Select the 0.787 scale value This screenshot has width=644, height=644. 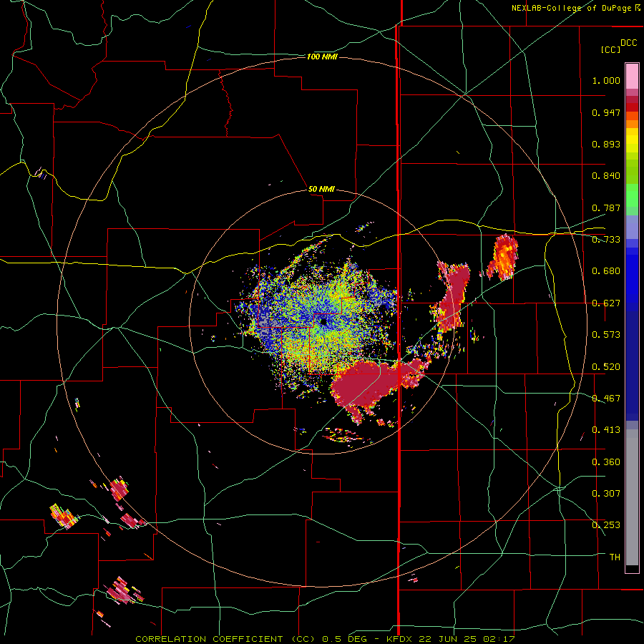606,208
